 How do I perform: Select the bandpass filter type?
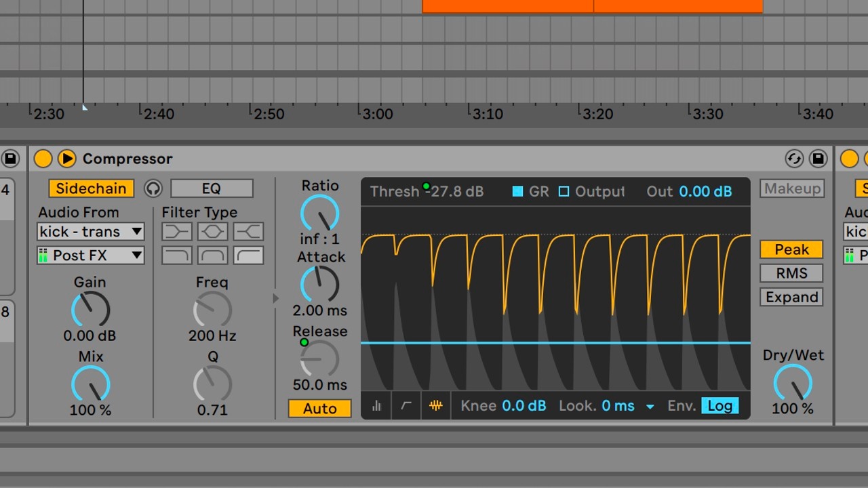(212, 256)
